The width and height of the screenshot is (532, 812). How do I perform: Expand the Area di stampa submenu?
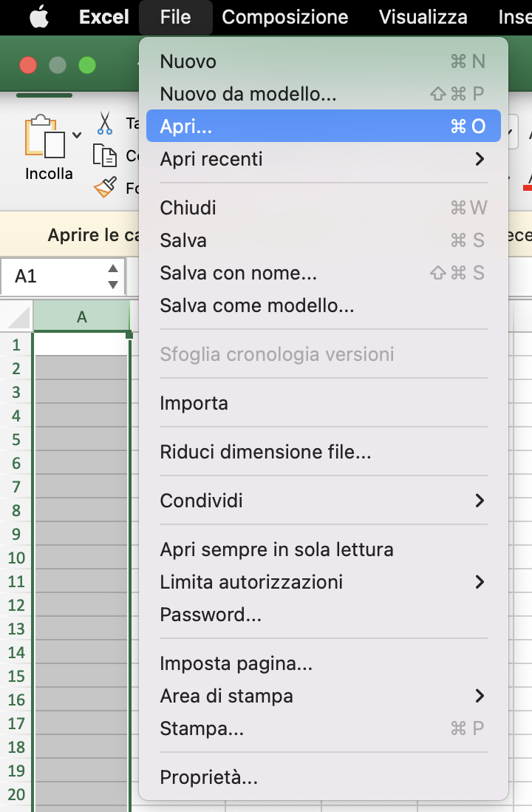324,695
